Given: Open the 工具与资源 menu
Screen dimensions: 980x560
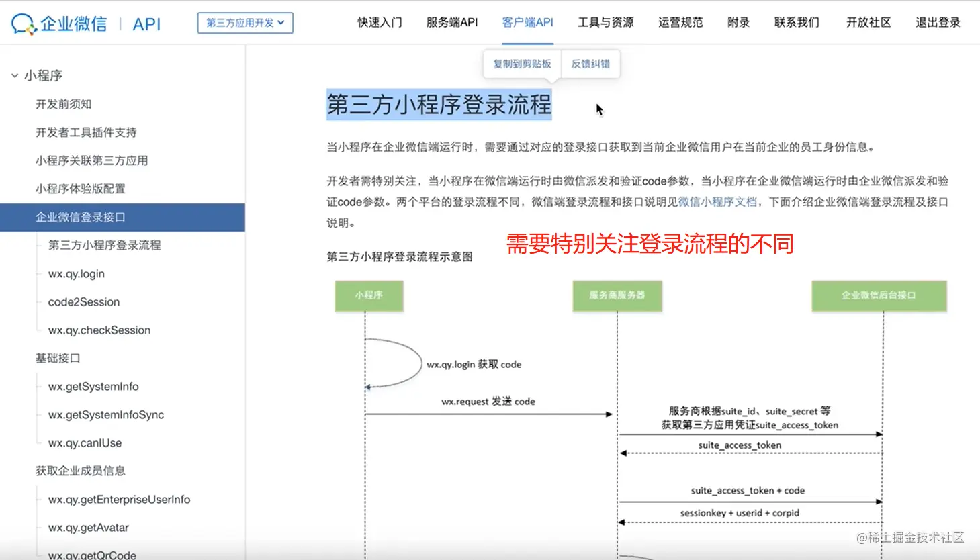Looking at the screenshot, I should (606, 23).
